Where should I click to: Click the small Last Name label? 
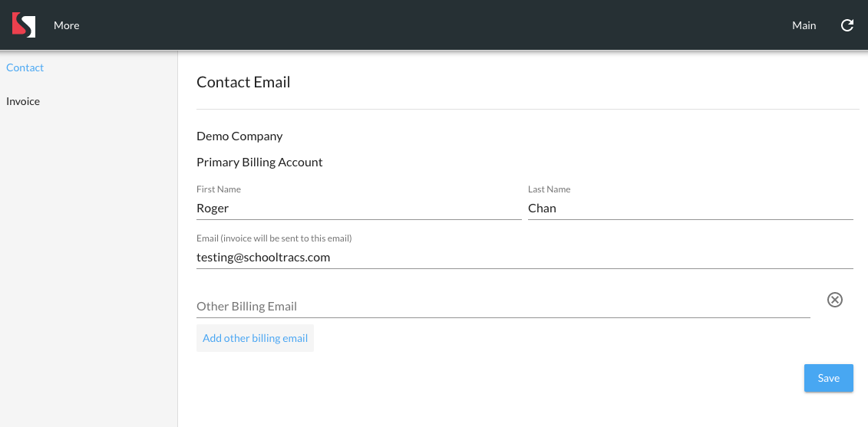(549, 189)
